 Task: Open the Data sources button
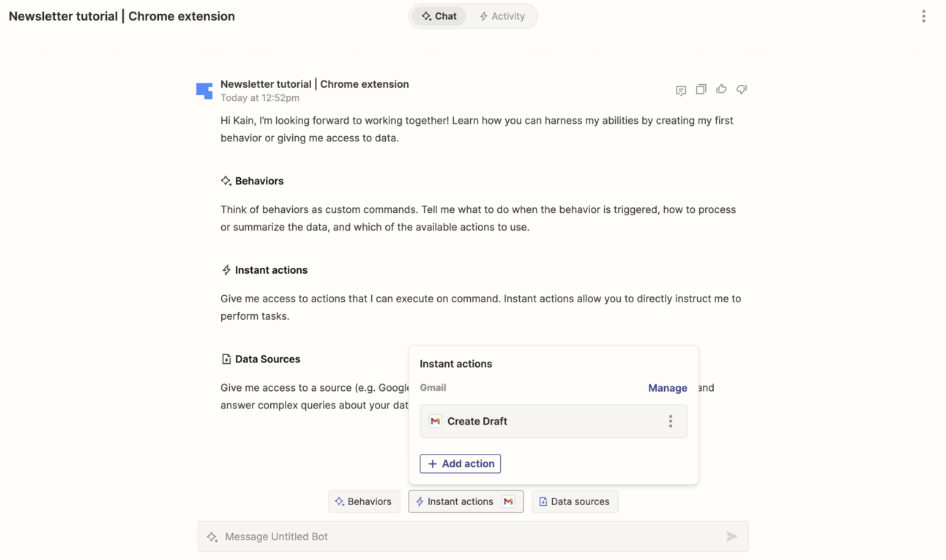point(575,501)
